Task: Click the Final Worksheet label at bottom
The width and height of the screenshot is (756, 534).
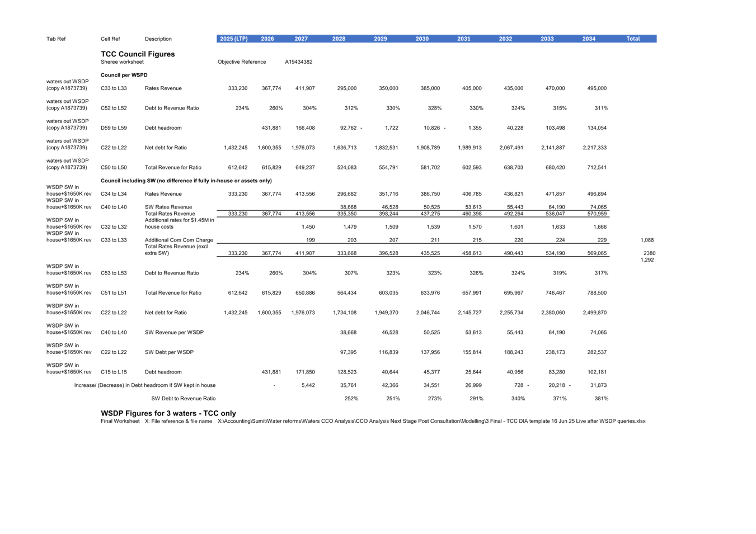Action: click(120, 421)
